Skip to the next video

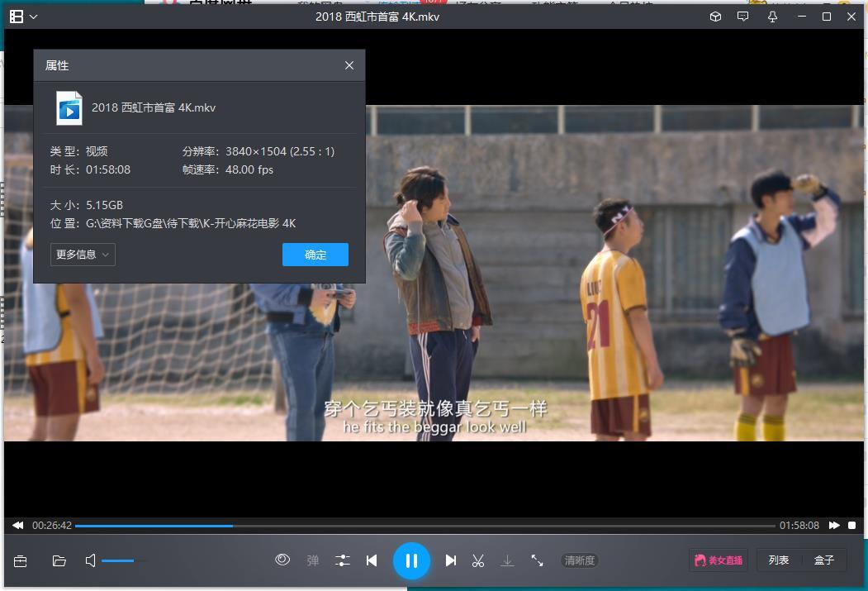click(450, 560)
